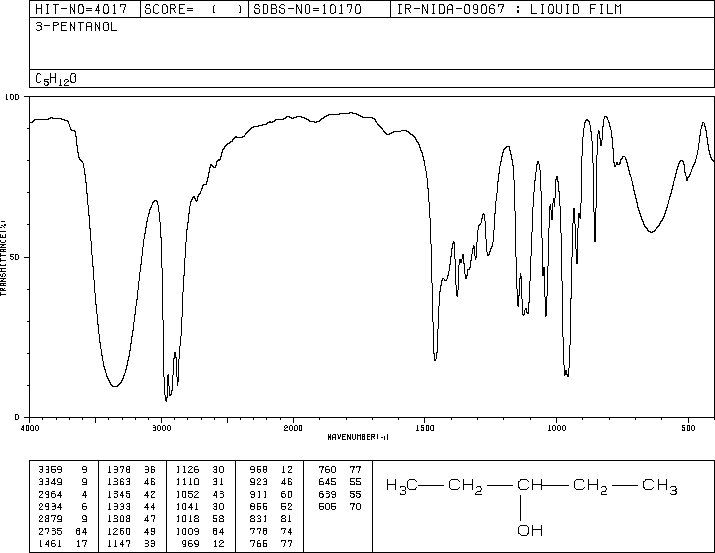Select the SCORE= ( ) header field
Screen dimensions: 715x553
click(194, 9)
